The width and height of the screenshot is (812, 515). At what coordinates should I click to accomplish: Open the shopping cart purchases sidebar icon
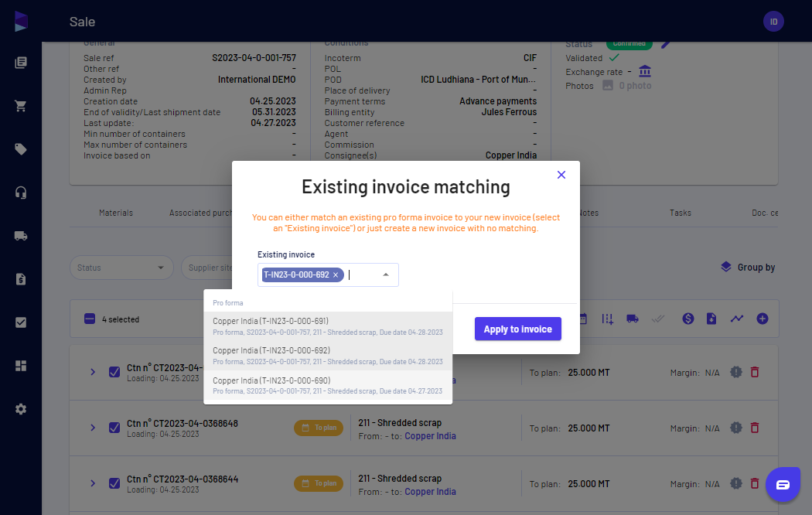click(x=21, y=106)
